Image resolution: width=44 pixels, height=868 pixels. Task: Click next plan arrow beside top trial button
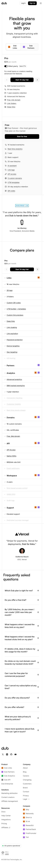point(37,80)
